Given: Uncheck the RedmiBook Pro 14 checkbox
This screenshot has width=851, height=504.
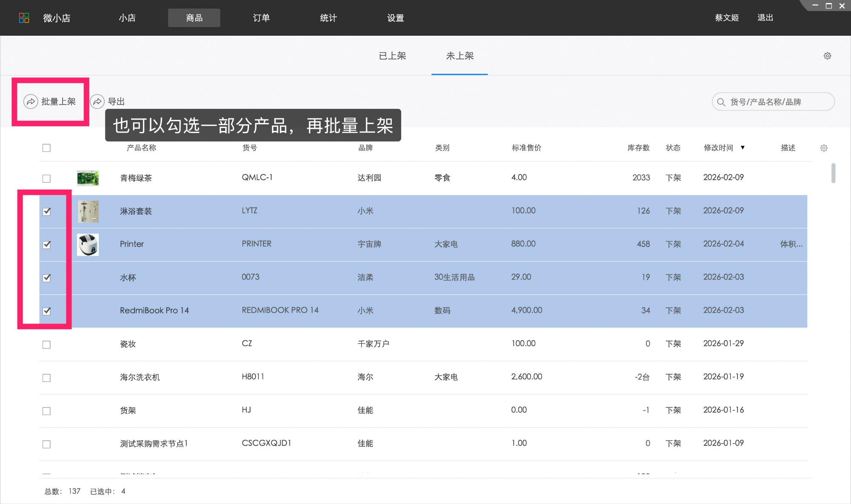Looking at the screenshot, I should coord(47,311).
